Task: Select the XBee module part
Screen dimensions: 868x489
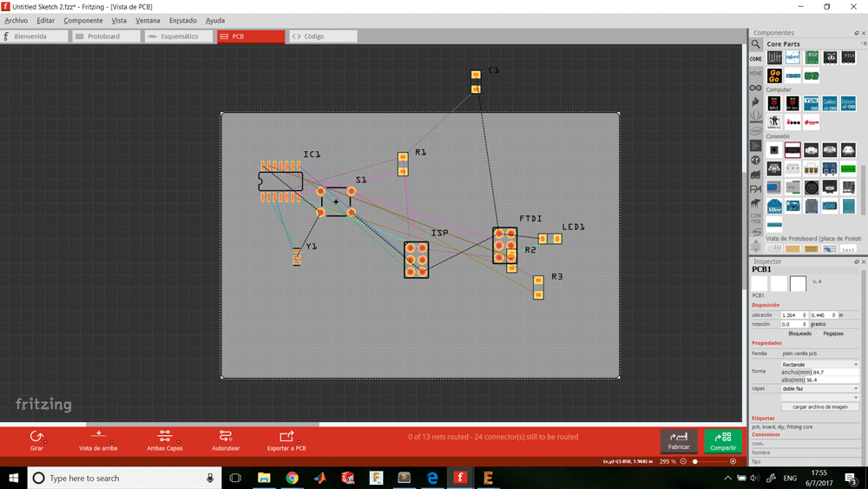Action: [x=774, y=207]
